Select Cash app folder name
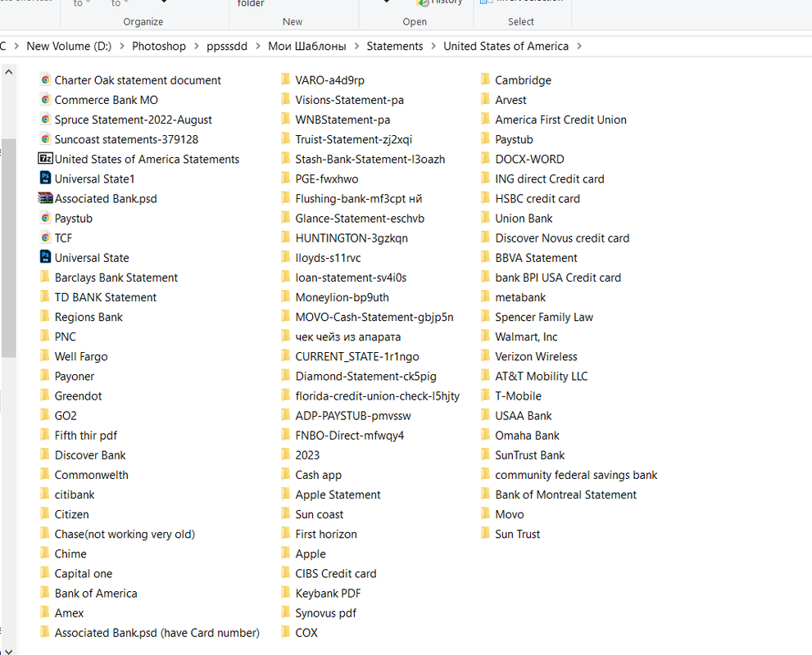This screenshot has width=812, height=655. tap(319, 475)
